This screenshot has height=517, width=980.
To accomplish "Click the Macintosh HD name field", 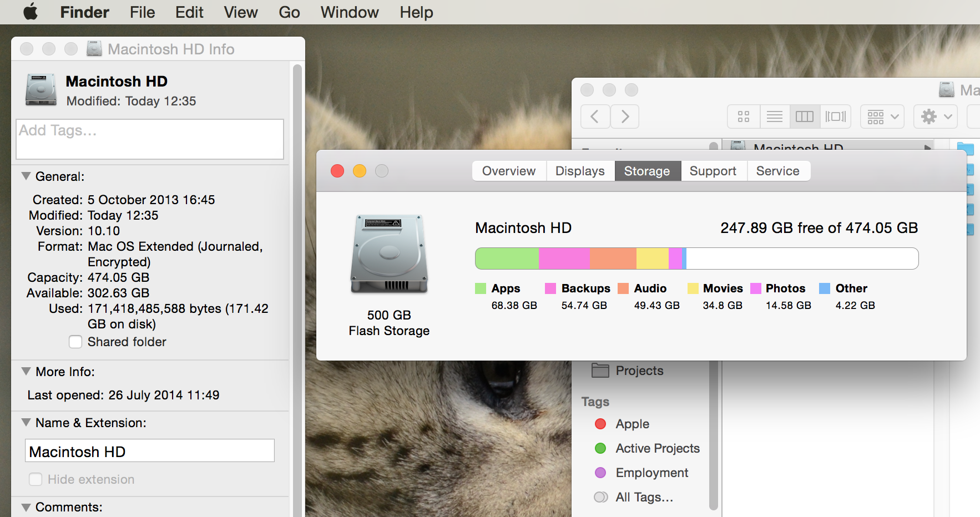I will (150, 450).
